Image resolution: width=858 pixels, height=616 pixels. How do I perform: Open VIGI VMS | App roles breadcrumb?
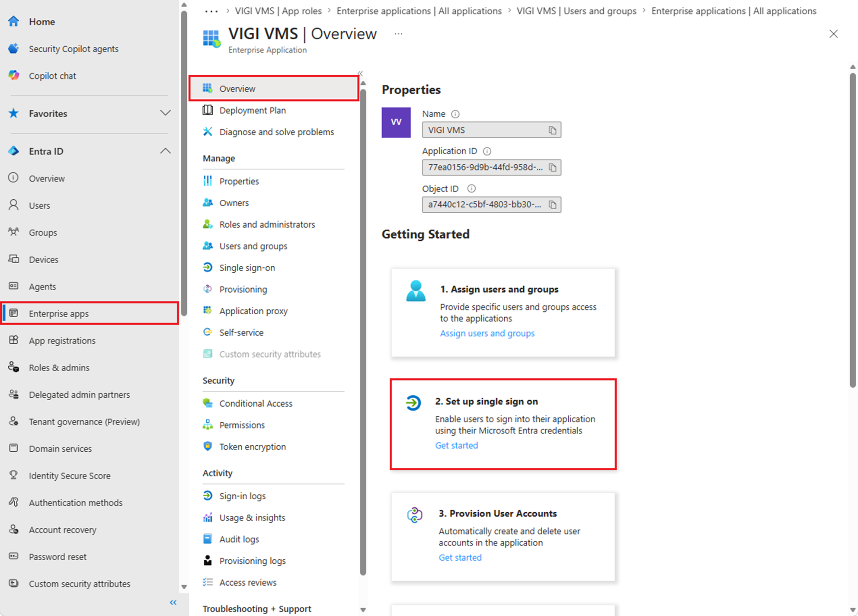(x=278, y=11)
